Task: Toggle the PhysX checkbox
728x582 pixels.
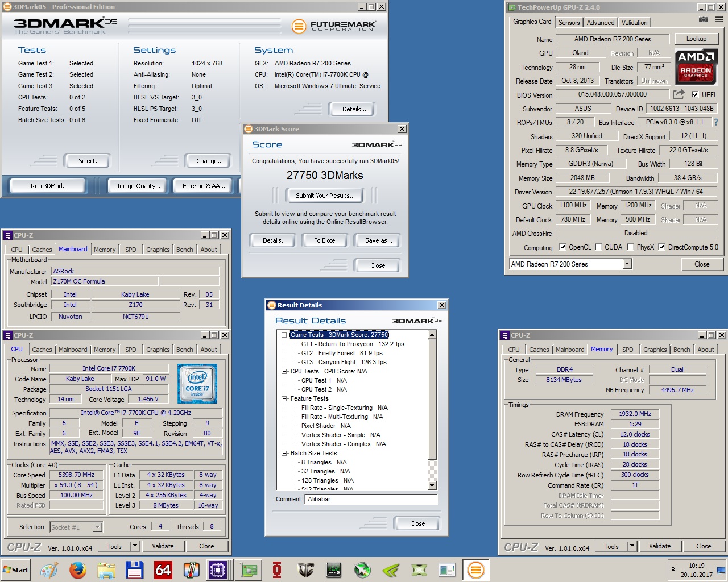Action: (630, 247)
